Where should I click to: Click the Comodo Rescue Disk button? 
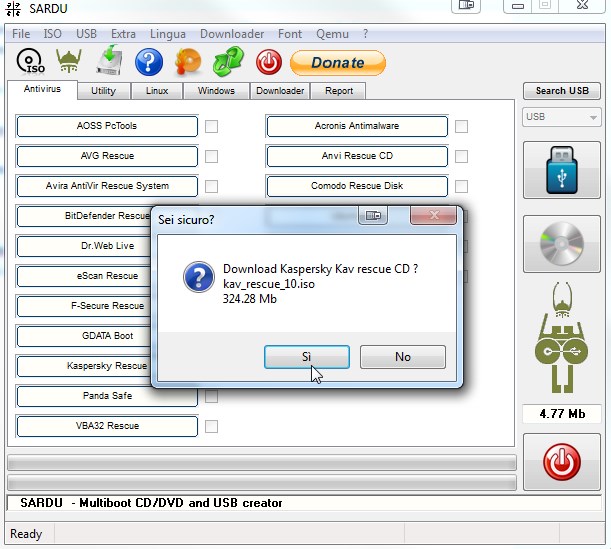pyautogui.click(x=357, y=186)
